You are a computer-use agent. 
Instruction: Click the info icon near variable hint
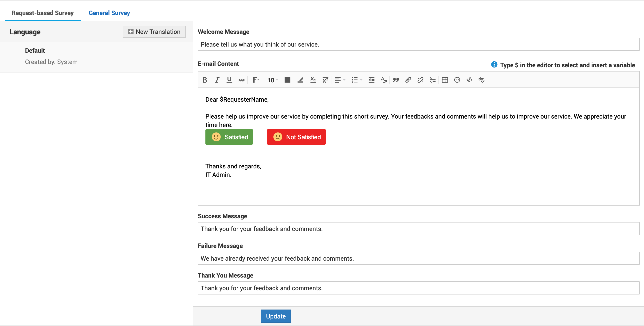(x=494, y=64)
